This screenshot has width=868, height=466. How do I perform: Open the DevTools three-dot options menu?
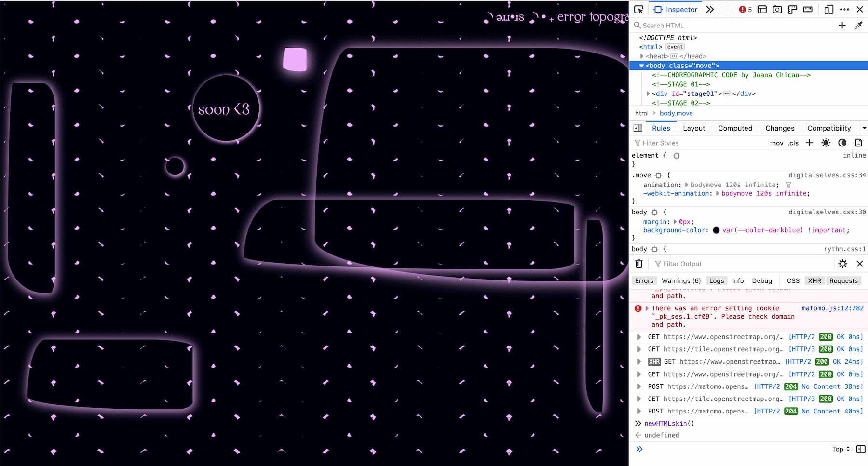[844, 10]
